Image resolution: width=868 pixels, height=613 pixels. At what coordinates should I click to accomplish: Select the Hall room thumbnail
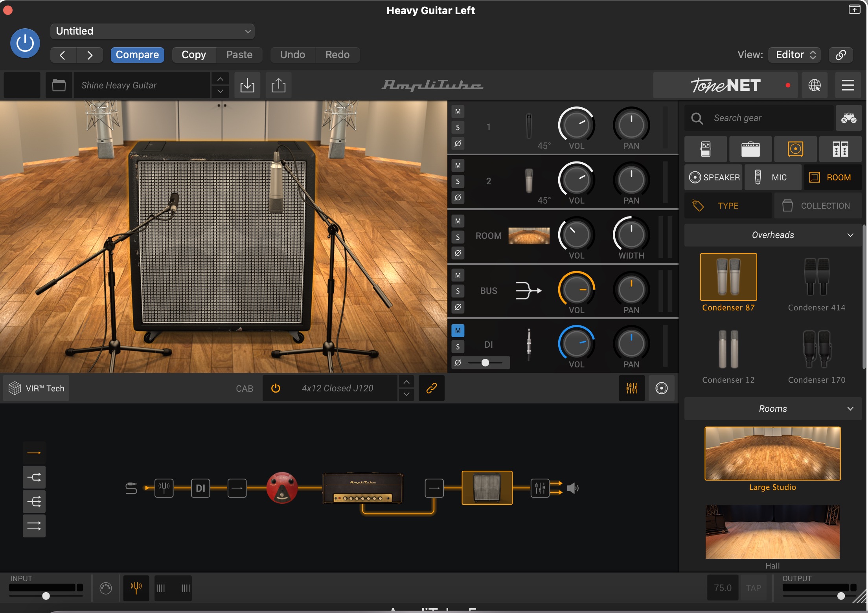772,532
